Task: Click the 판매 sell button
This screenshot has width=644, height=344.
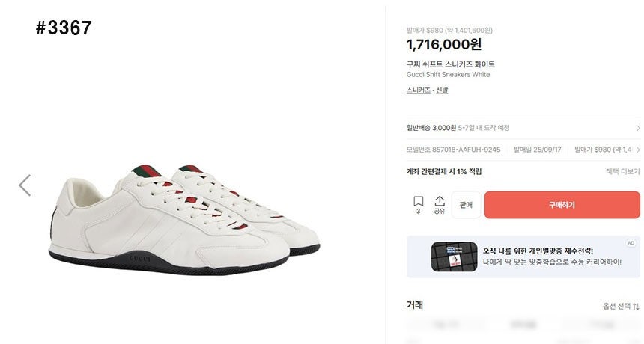Action: [x=466, y=205]
